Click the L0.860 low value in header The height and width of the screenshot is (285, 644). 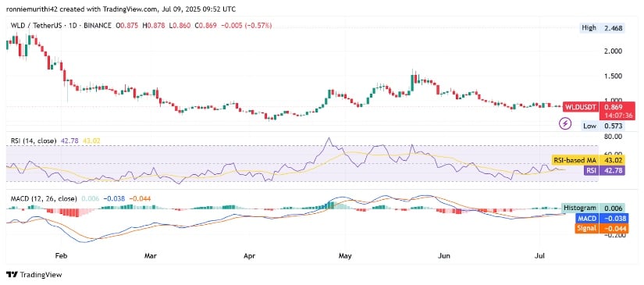point(180,26)
